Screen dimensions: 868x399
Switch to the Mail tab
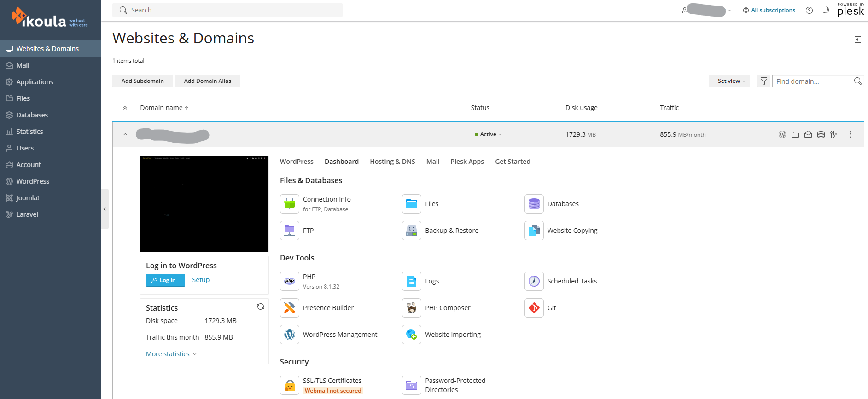433,162
